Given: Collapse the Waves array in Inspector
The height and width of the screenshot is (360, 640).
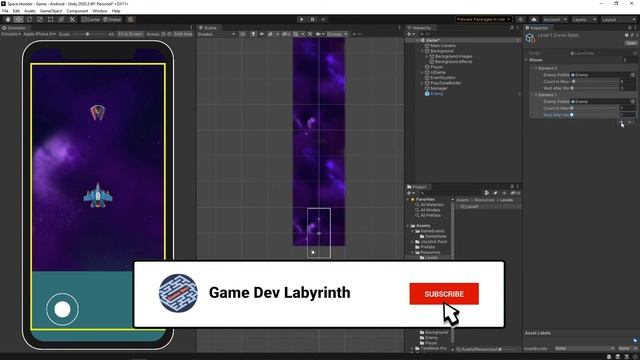Looking at the screenshot, I should point(527,60).
